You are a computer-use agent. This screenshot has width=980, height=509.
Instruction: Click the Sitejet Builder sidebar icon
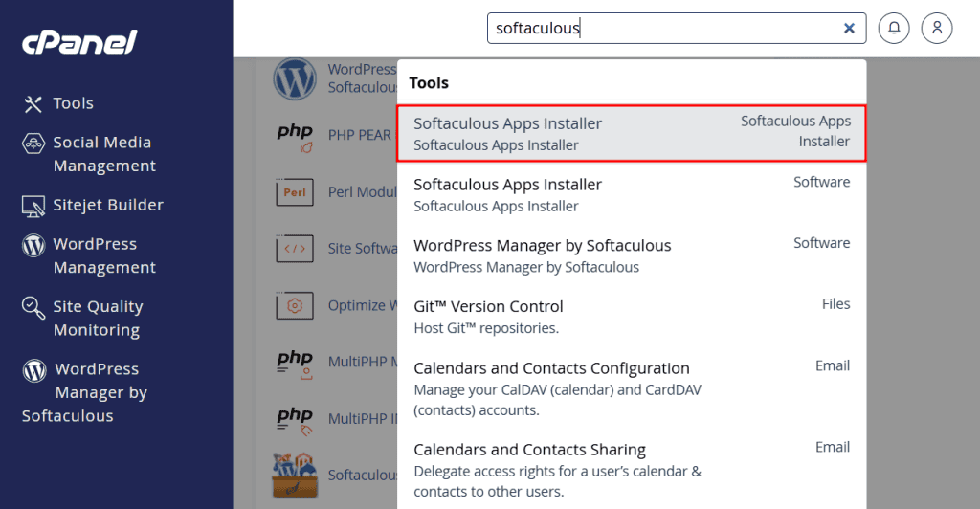[x=33, y=206]
